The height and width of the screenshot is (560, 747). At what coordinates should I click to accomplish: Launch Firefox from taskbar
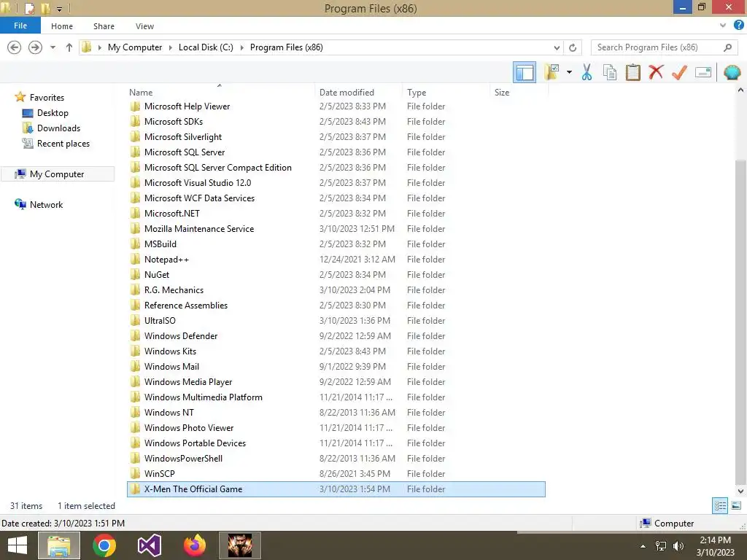(x=194, y=545)
